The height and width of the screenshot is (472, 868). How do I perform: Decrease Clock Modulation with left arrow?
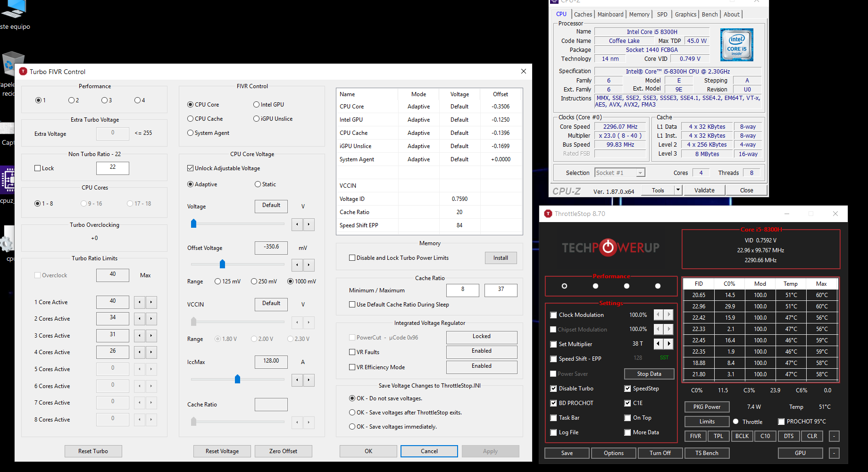(x=659, y=315)
